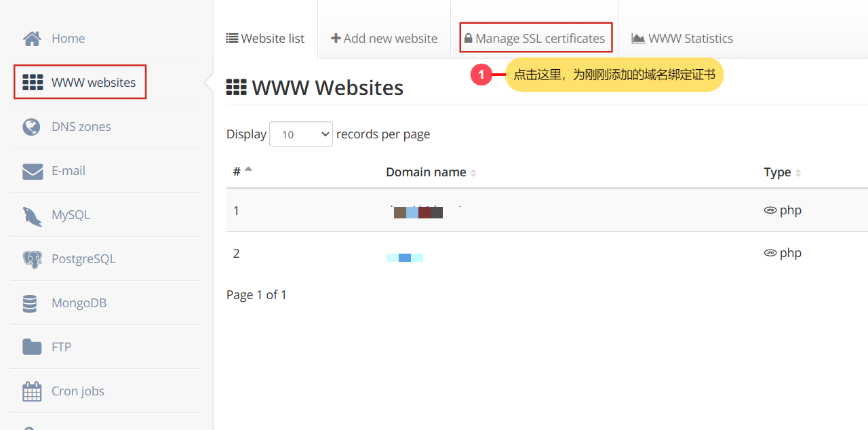The height and width of the screenshot is (430, 868).
Task: Open the Add new website tab
Action: click(x=384, y=39)
